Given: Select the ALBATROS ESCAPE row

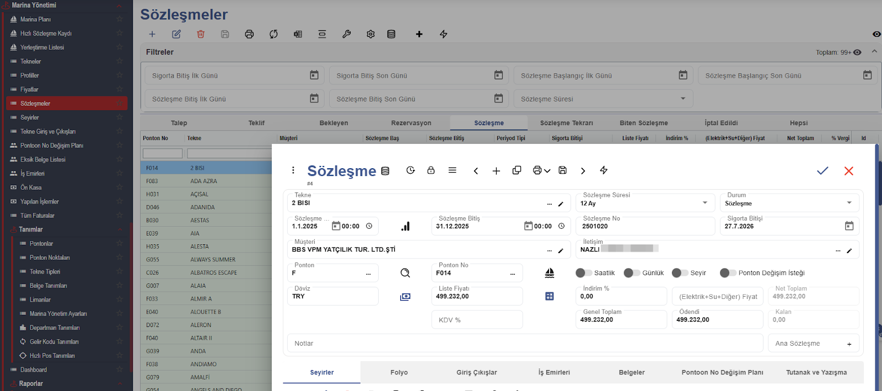Looking at the screenshot, I should pos(206,272).
